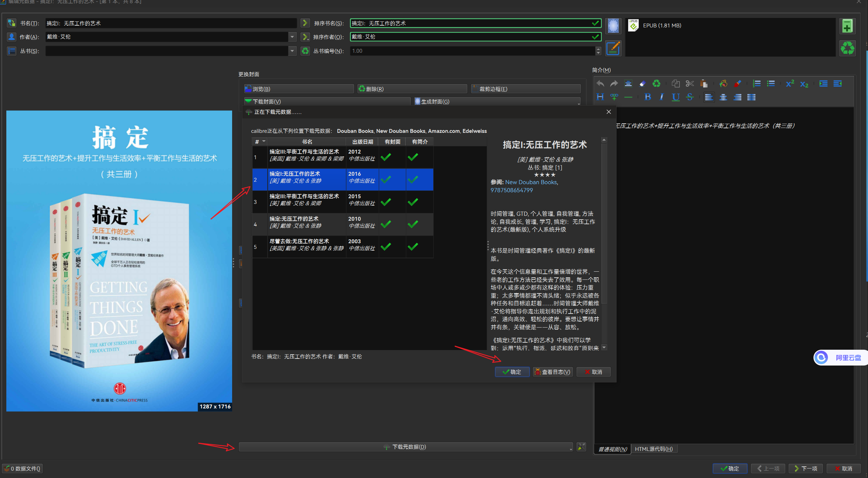
Task: Select justify text alignment
Action: click(x=751, y=97)
